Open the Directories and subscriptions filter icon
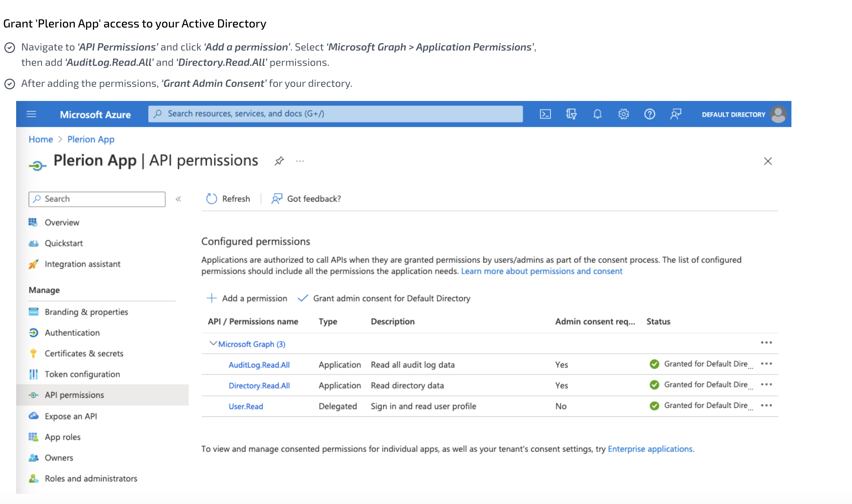Viewport: 852px width, 504px height. point(571,114)
